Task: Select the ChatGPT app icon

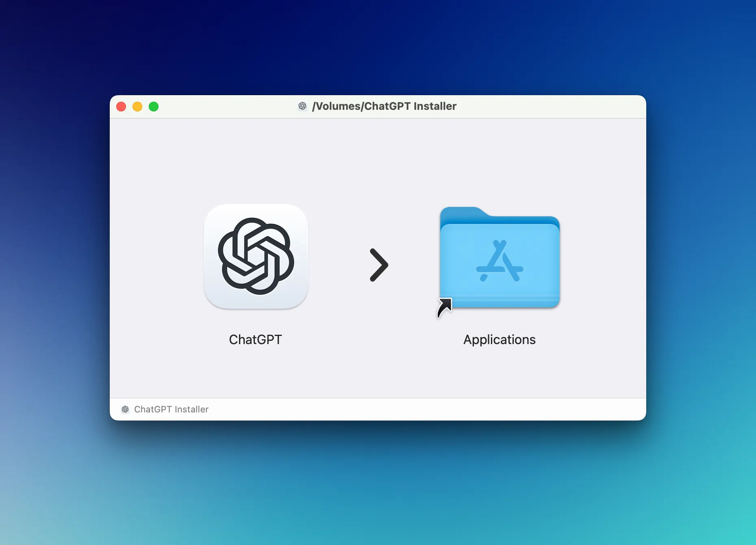Action: (256, 256)
